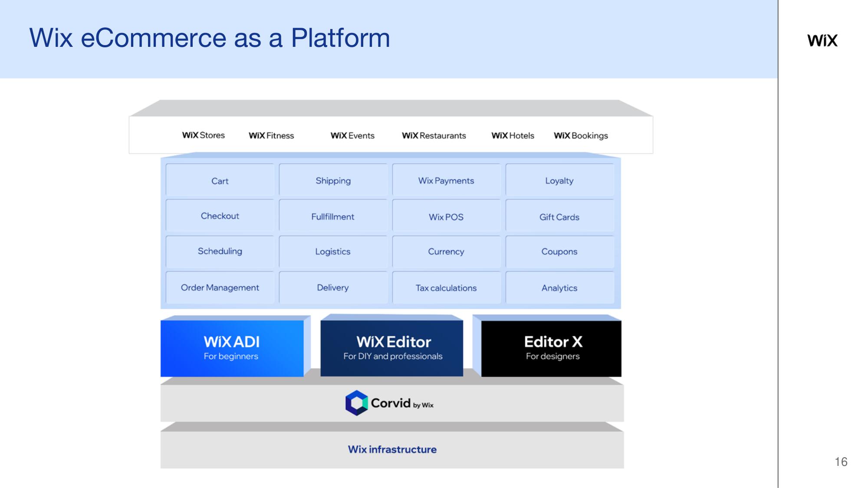Click the Tax calculations box
This screenshot has width=868, height=488.
point(447,288)
